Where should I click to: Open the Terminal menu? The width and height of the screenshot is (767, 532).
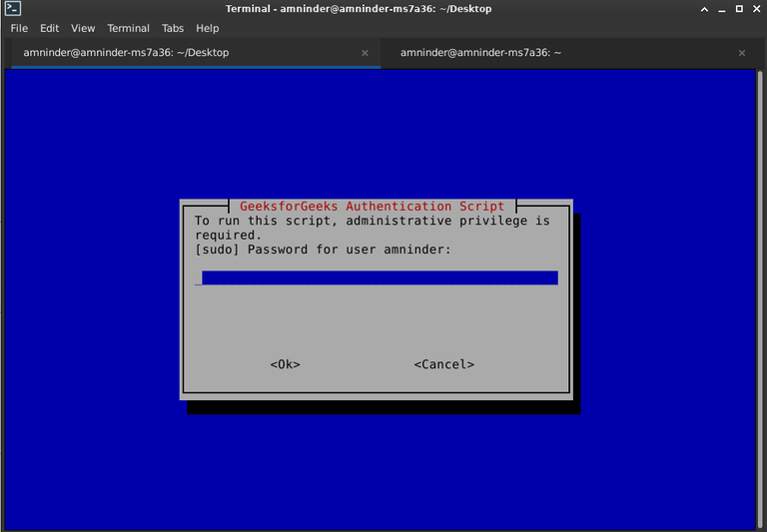tap(128, 28)
